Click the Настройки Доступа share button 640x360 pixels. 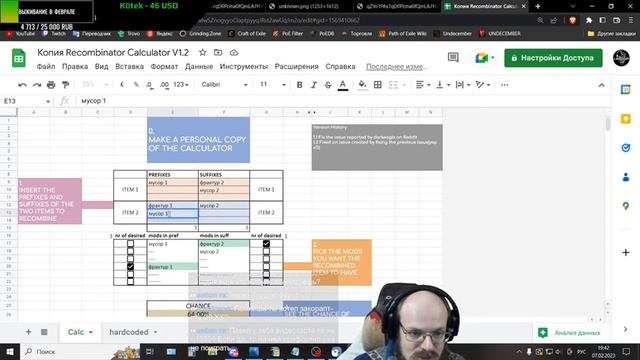click(553, 58)
